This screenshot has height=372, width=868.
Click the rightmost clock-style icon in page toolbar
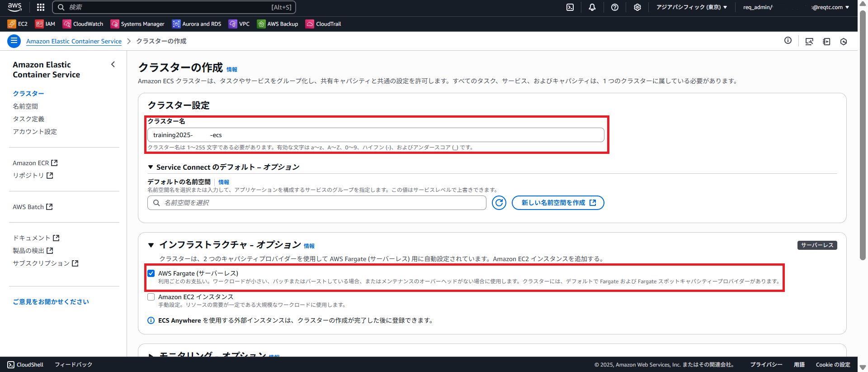pos(844,42)
